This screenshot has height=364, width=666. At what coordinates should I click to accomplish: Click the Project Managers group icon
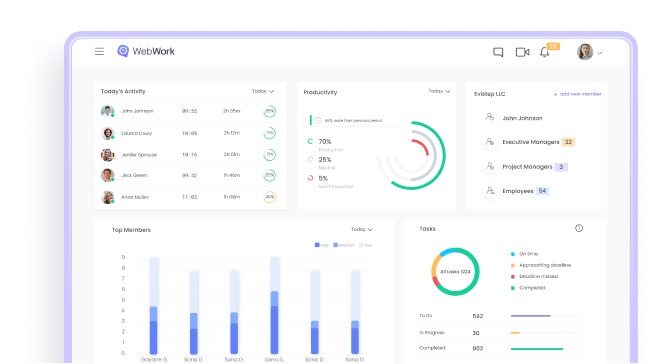pyautogui.click(x=490, y=166)
